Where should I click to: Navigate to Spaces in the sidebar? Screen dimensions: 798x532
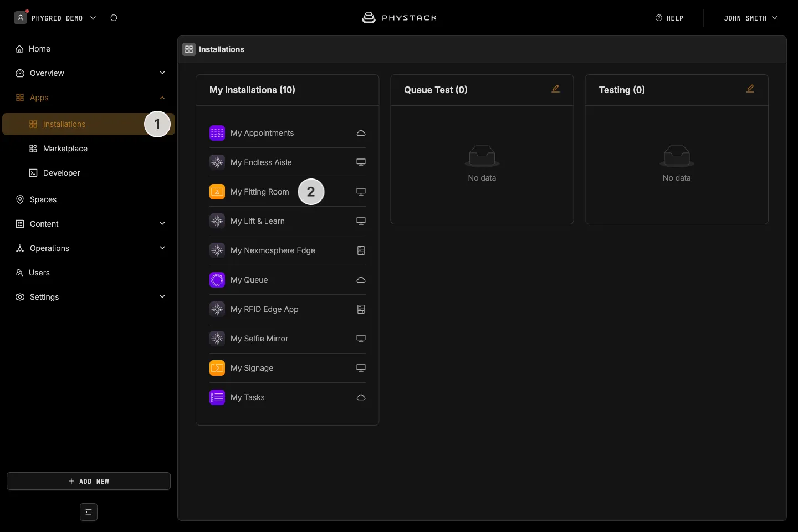click(89, 199)
